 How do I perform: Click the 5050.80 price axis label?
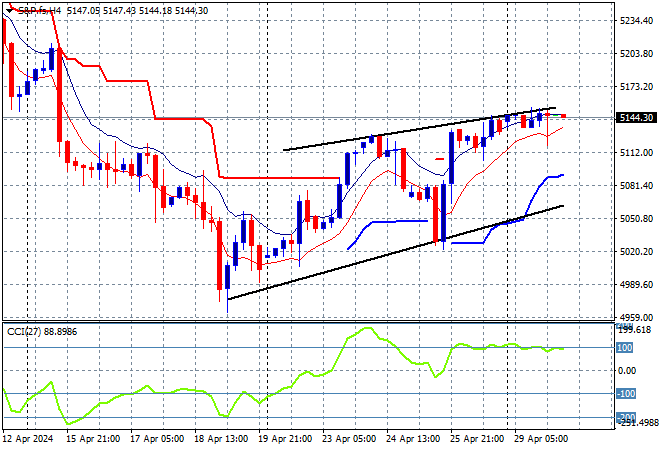[636, 218]
